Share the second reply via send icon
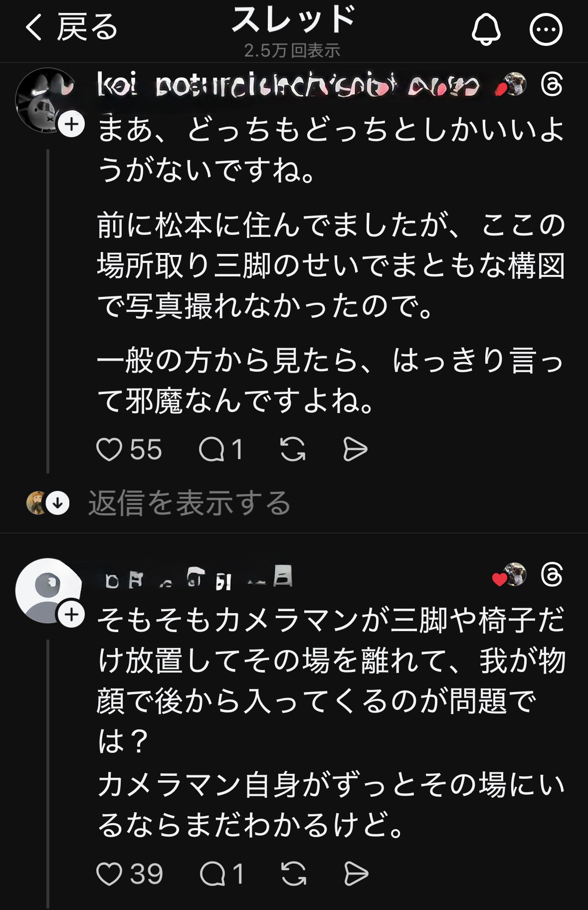The width and height of the screenshot is (588, 910). pyautogui.click(x=356, y=874)
